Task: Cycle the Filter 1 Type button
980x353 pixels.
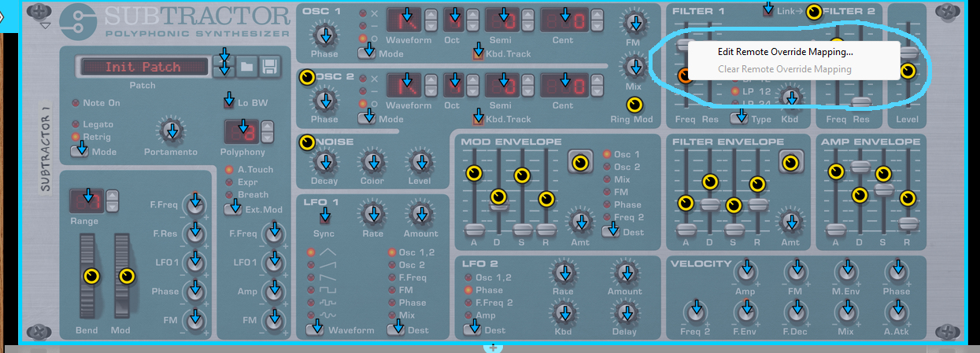Action: 739,118
